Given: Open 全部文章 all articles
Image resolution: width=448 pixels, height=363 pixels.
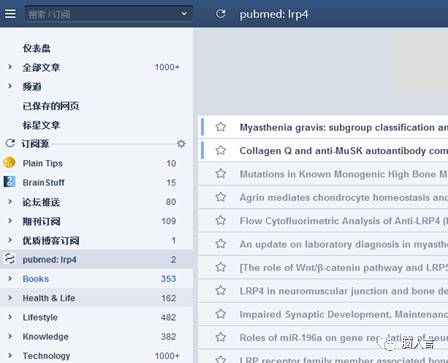Looking at the screenshot, I should [x=41, y=68].
